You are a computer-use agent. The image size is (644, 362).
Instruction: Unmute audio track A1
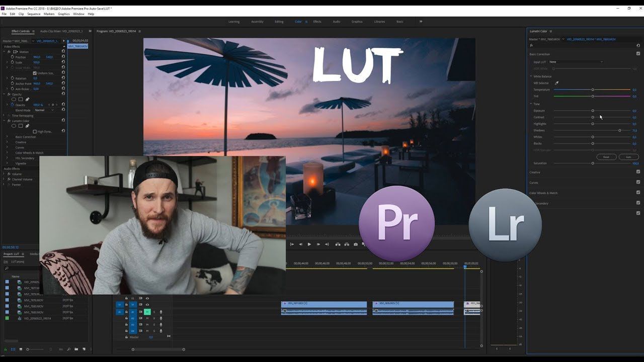pos(147,312)
